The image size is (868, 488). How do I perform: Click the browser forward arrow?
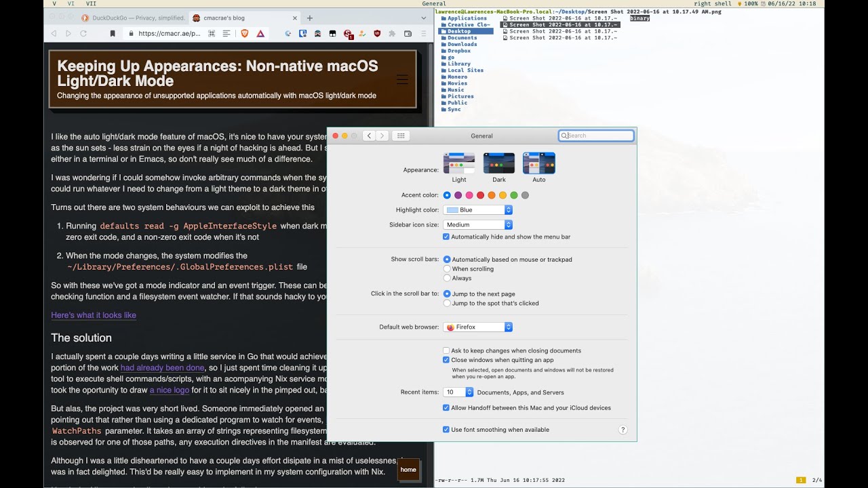coord(68,33)
